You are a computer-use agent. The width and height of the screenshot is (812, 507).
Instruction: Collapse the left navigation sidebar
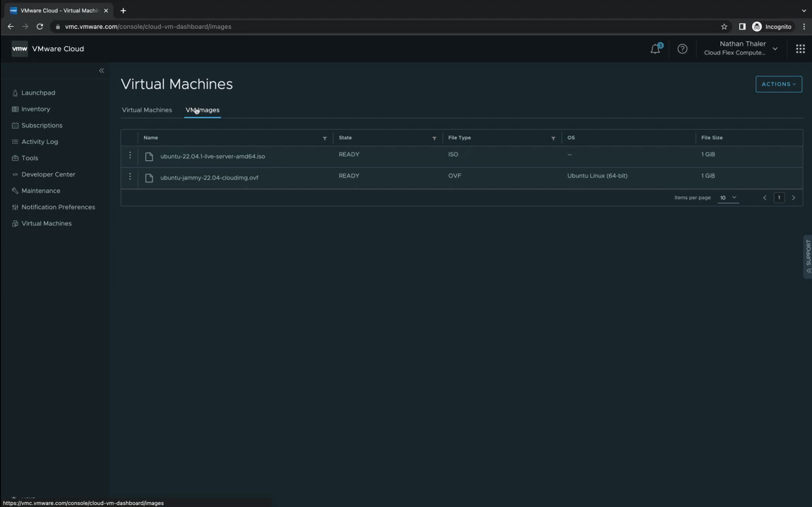[x=102, y=71]
